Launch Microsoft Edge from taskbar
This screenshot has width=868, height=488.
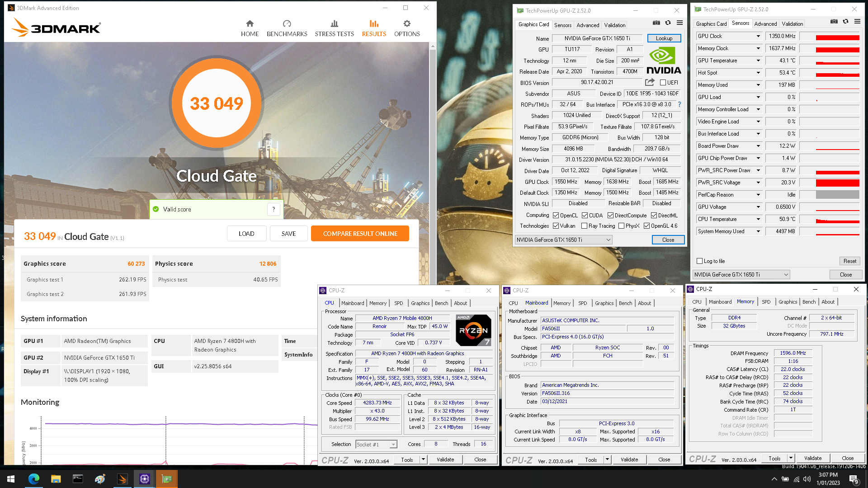[x=33, y=479]
